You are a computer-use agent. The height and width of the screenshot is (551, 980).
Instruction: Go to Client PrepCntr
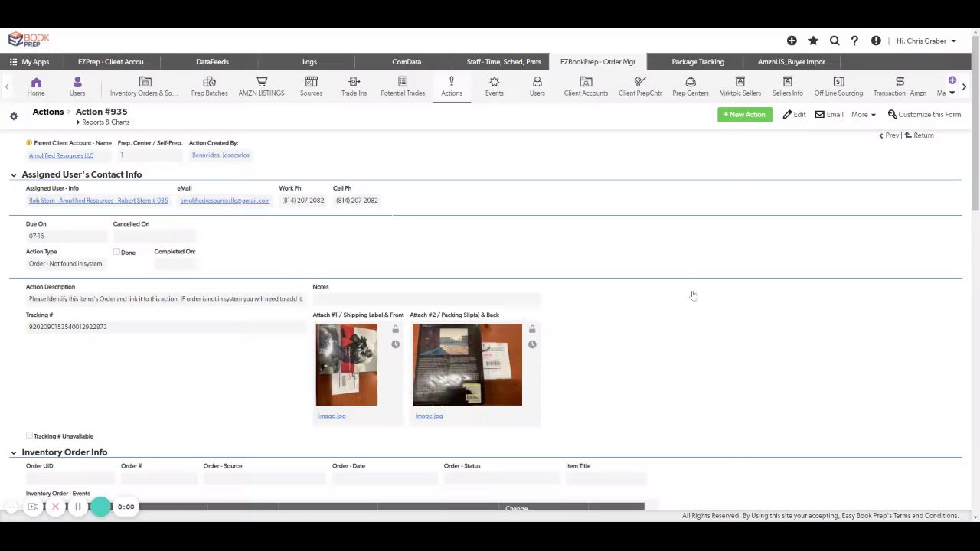click(x=640, y=86)
